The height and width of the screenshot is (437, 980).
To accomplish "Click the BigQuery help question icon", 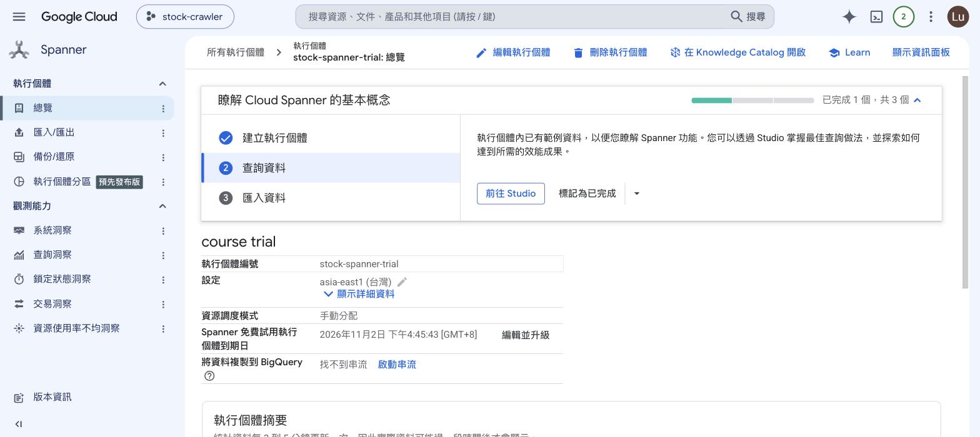I will (x=209, y=376).
